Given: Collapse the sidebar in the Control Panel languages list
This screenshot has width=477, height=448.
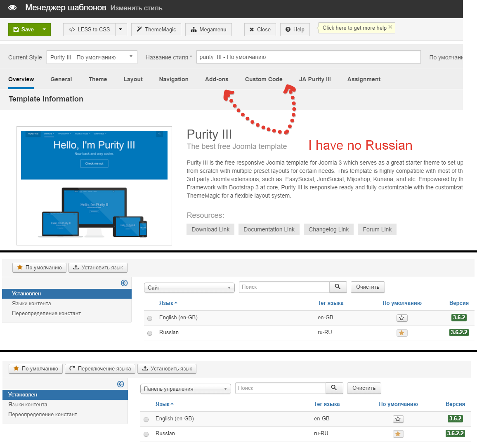Looking at the screenshot, I should coord(120,384).
